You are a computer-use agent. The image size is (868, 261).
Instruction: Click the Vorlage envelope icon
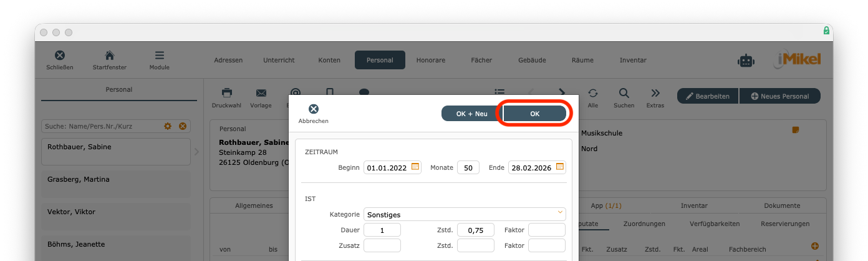tap(261, 93)
